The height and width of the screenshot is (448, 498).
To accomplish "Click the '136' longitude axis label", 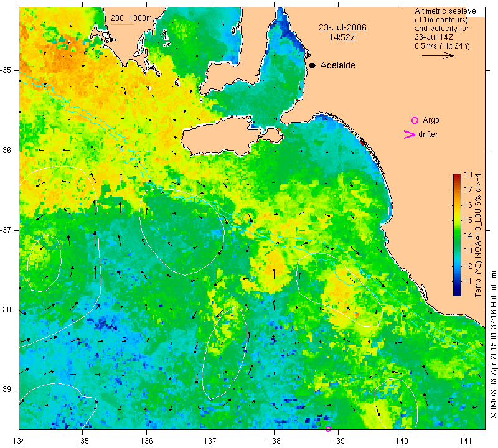I will [x=146, y=441].
